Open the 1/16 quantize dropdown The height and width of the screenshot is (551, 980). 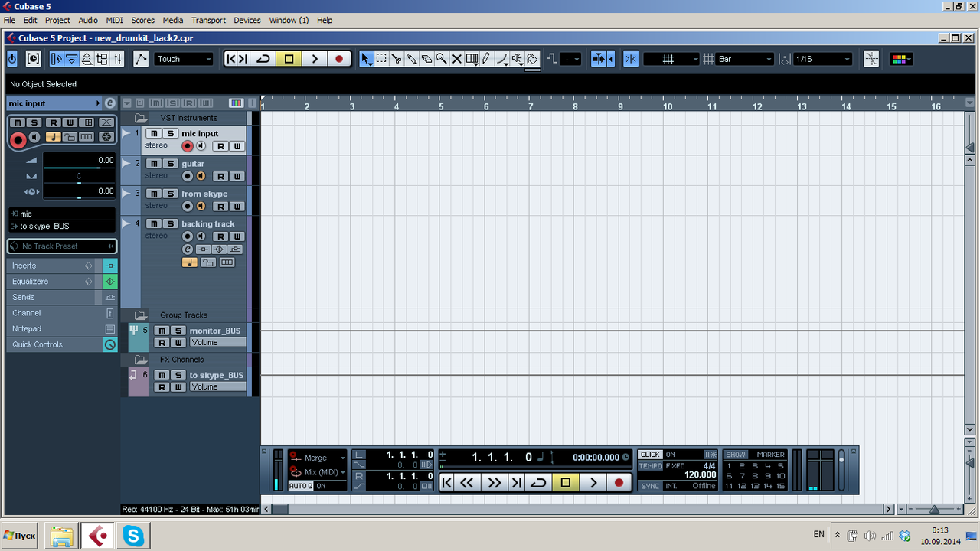pyautogui.click(x=846, y=58)
